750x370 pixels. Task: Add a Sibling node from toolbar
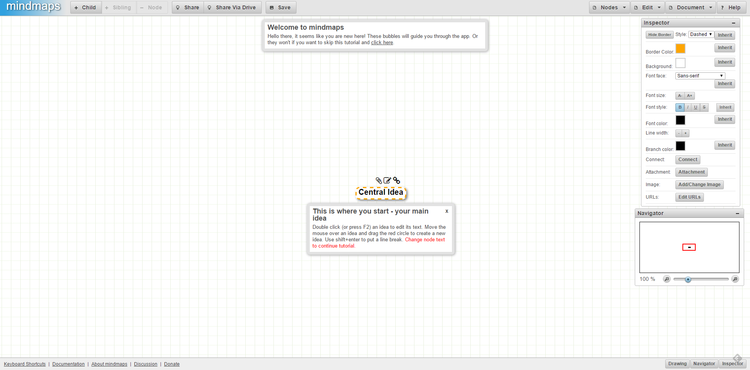pyautogui.click(x=118, y=8)
